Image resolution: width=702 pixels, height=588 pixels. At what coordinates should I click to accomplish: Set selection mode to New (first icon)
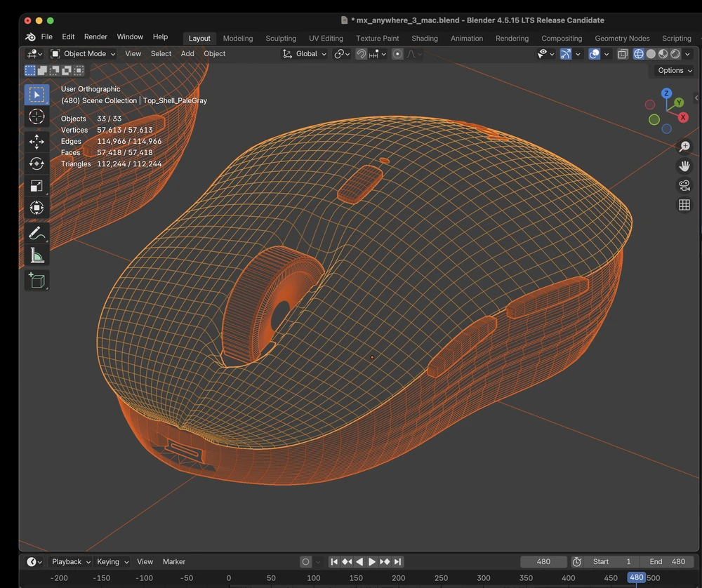click(30, 70)
